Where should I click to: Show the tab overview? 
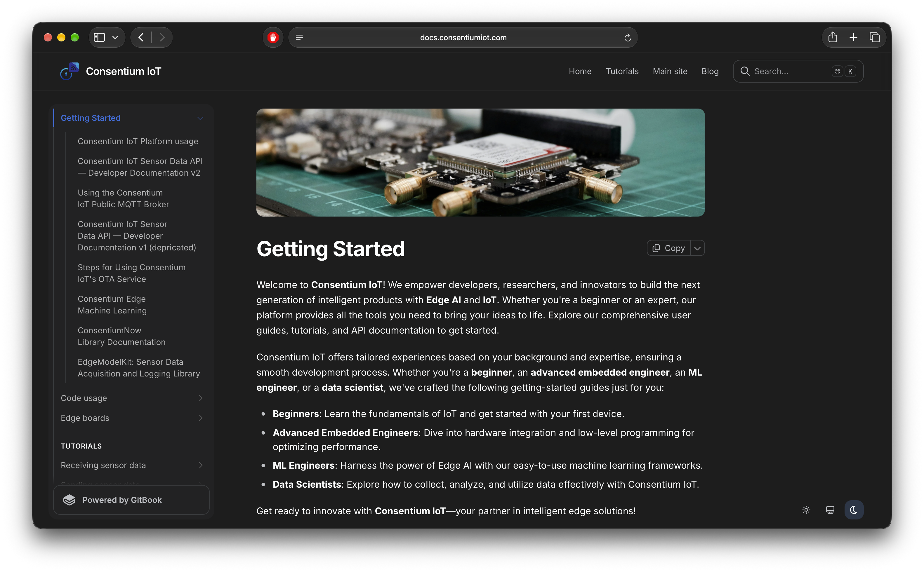874,37
